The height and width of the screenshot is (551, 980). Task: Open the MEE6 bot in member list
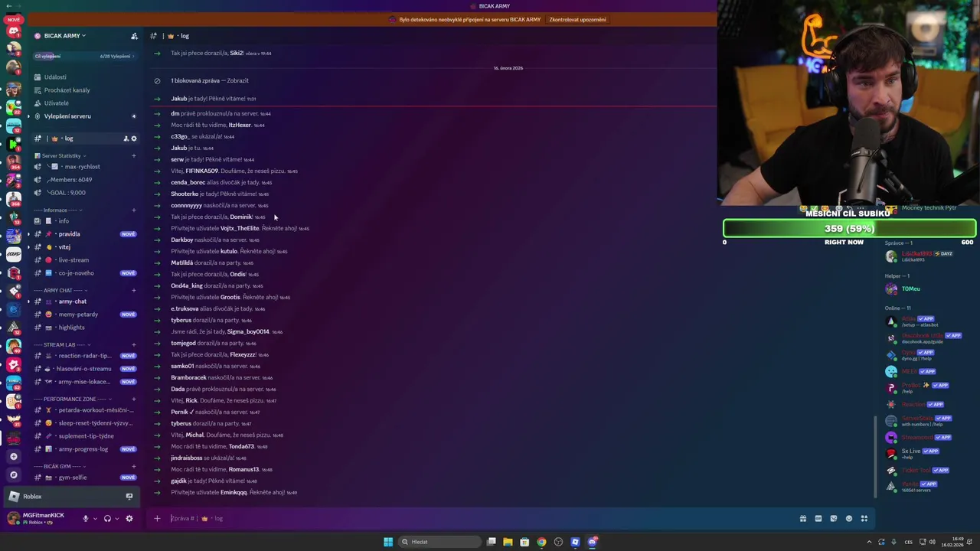[909, 371]
